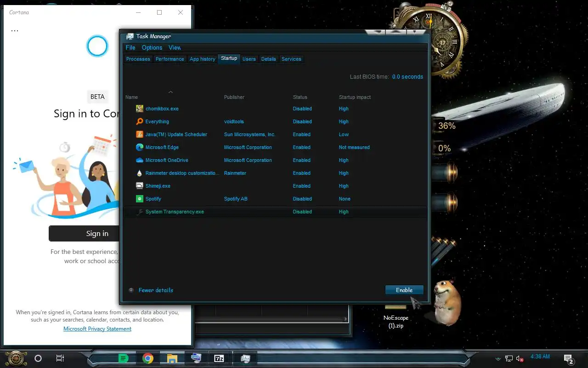Viewport: 588px width, 368px height.
Task: Click the Rainmeter droplet icon
Action: [x=140, y=173]
